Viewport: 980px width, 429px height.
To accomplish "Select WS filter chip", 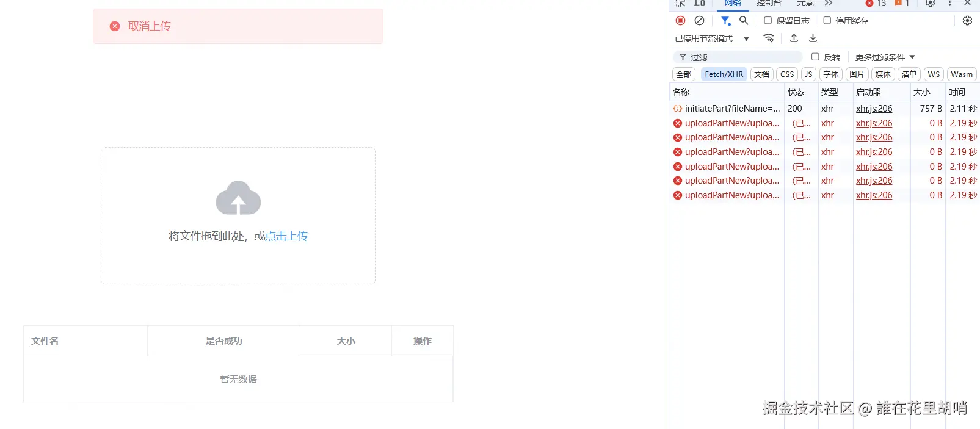I will point(934,74).
